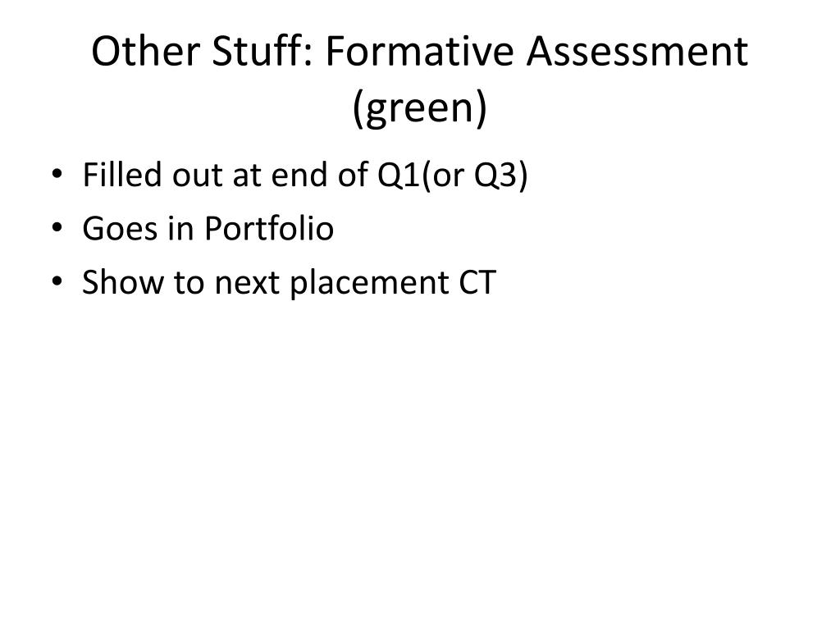Select the "(green)" text in the title

coord(420,107)
